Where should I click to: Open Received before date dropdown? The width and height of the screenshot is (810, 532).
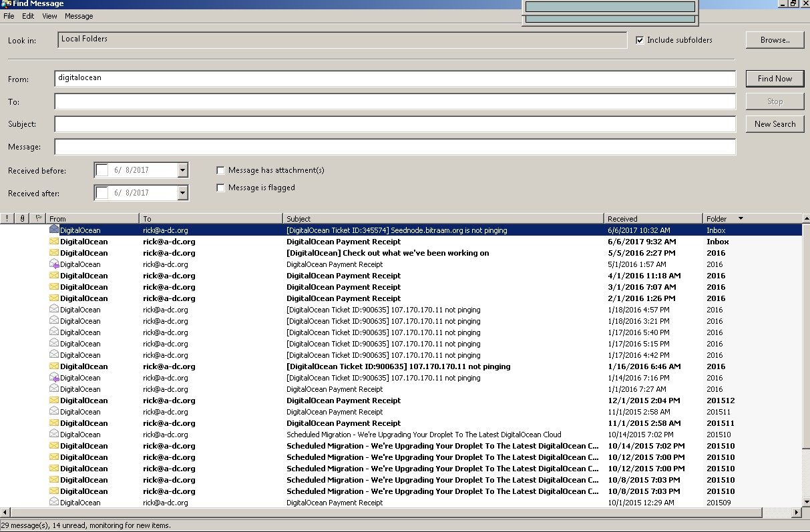click(x=183, y=170)
